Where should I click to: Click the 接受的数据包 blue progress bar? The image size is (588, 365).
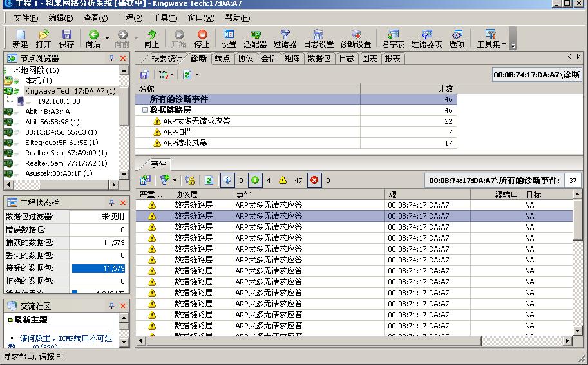[x=99, y=268]
